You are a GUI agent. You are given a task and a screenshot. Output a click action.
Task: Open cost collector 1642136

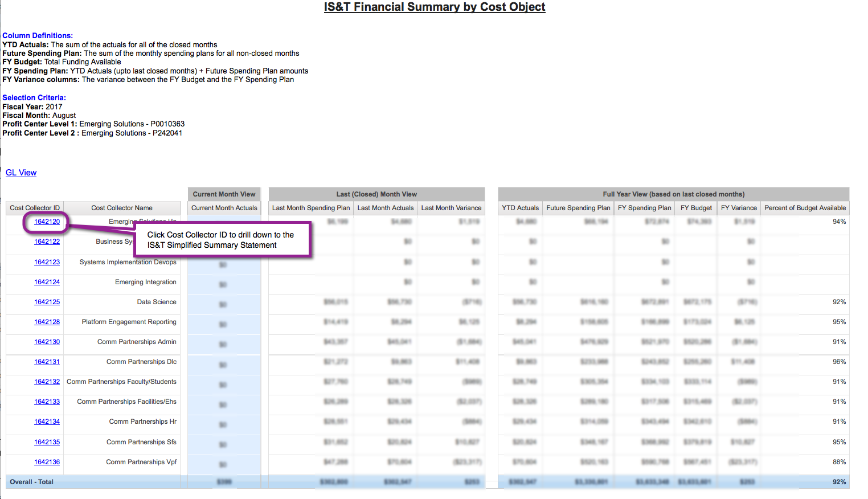(x=47, y=462)
